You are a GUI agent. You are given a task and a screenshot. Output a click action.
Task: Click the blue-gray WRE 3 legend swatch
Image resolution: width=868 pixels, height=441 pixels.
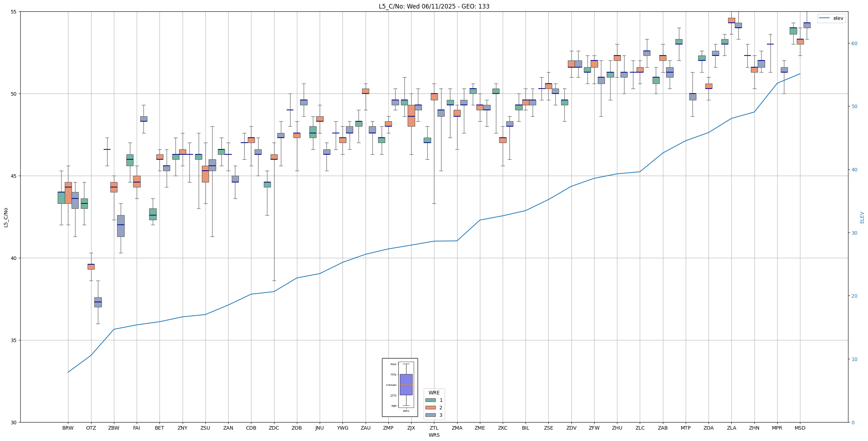coord(430,415)
